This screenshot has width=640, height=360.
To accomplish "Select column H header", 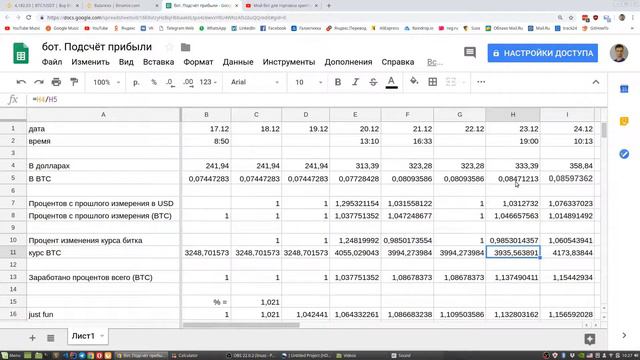I will [513, 115].
